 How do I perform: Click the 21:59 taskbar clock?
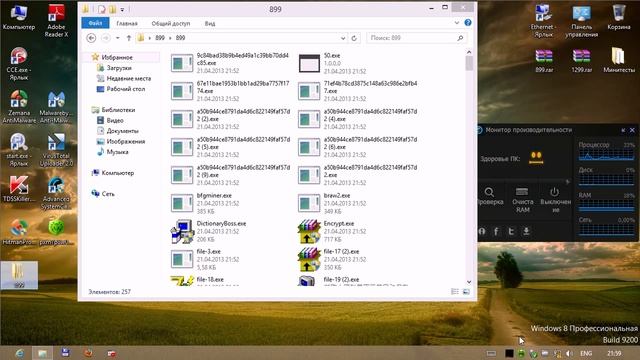[614, 353]
